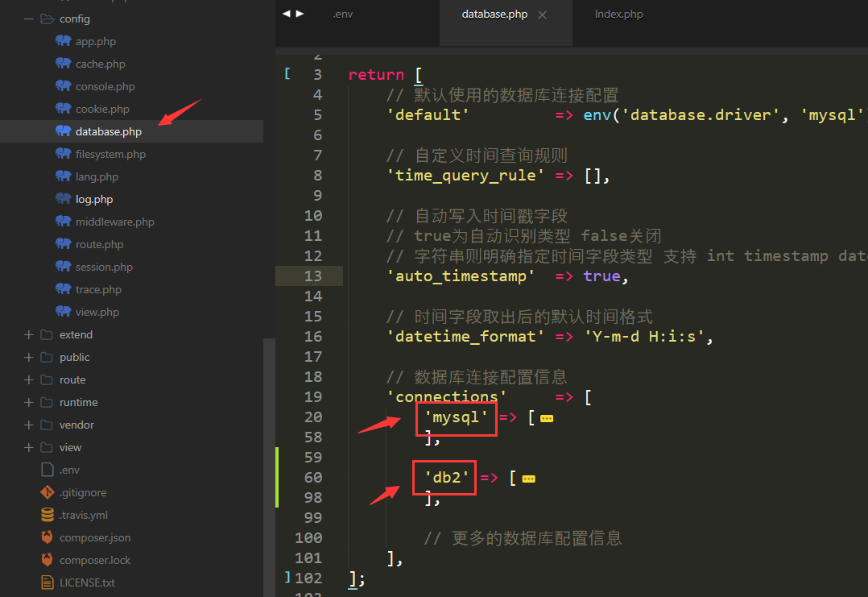Open filesystem.php in the file tree
The width and height of the screenshot is (868, 597).
111,154
